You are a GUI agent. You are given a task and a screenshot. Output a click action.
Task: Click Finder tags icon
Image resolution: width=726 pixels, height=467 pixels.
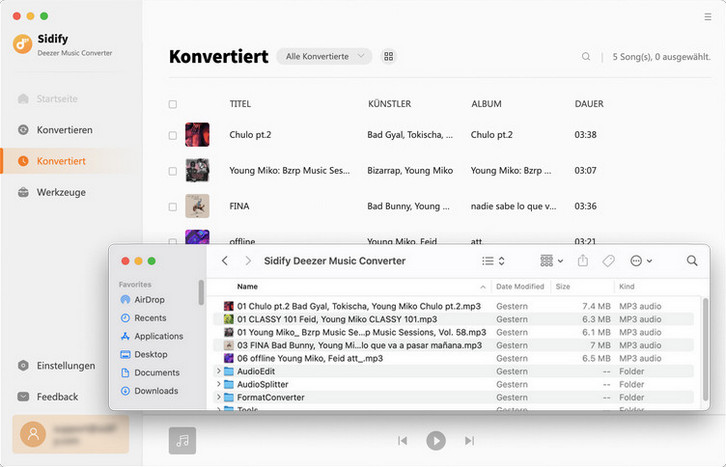(x=608, y=261)
